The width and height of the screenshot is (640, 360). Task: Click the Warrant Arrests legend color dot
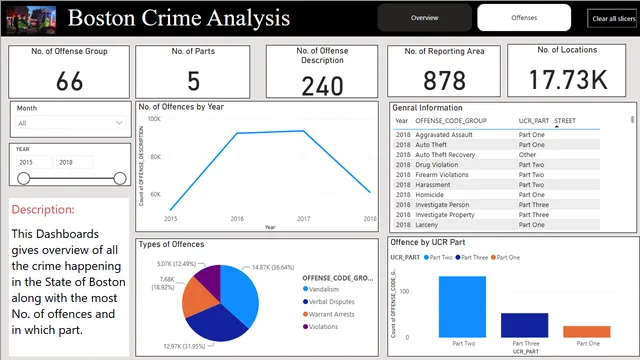point(305,314)
